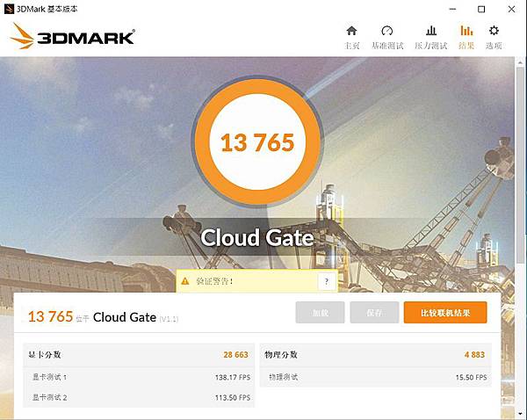Select graphics test 2 value 113.50 FPS
Image resolution: width=527 pixels, height=420 pixels.
[233, 397]
